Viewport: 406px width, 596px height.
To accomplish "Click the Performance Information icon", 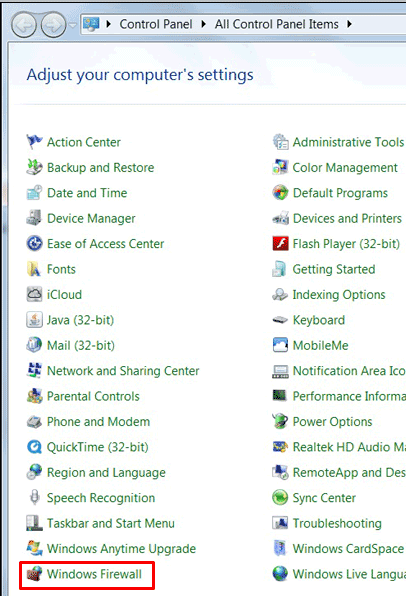I will pos(280,396).
